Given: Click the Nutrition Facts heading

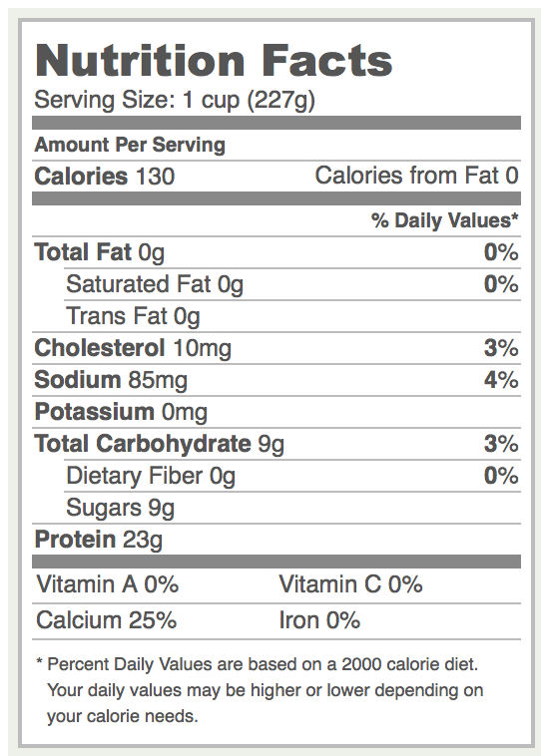Looking at the screenshot, I should pyautogui.click(x=214, y=60).
